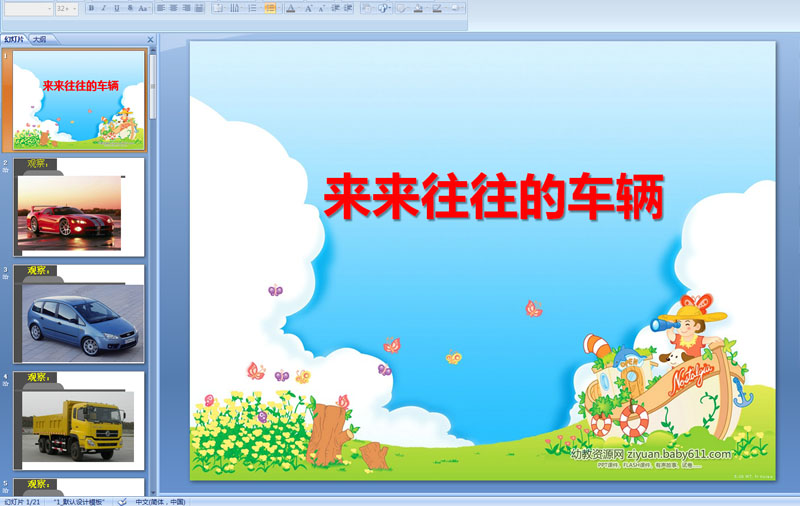
Task: Click the thumbnail pane scrollbar up arrow
Action: [153, 50]
